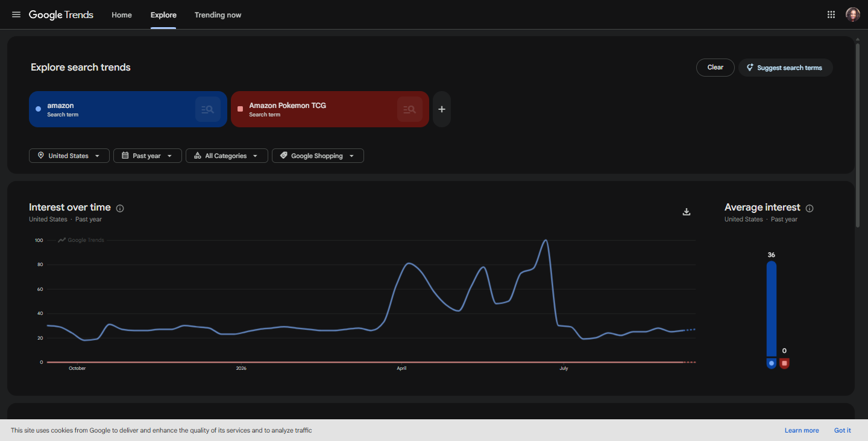Viewport: 868px width, 441px height.
Task: Download the Interest over time chart
Action: click(x=686, y=212)
